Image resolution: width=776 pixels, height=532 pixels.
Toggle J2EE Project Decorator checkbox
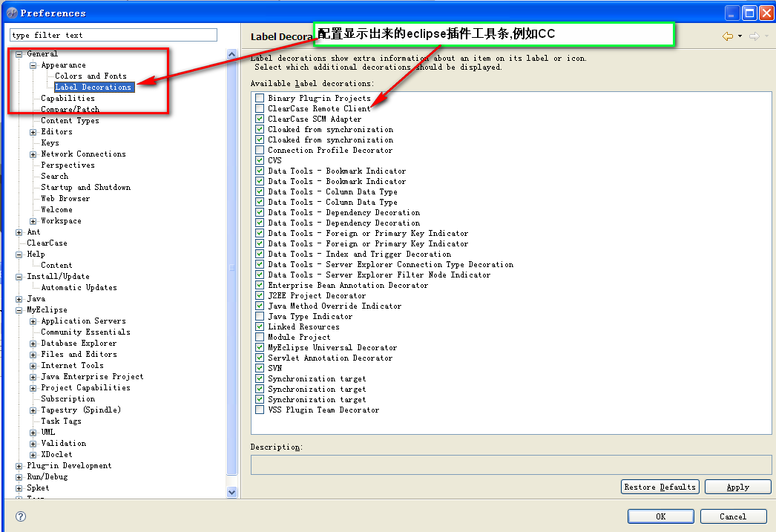[x=260, y=295]
